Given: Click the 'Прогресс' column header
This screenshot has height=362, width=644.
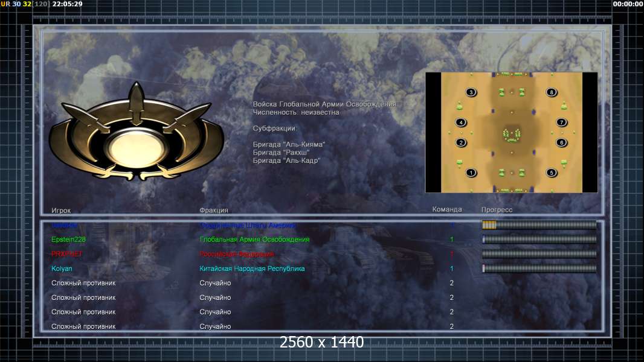Looking at the screenshot, I should 497,209.
